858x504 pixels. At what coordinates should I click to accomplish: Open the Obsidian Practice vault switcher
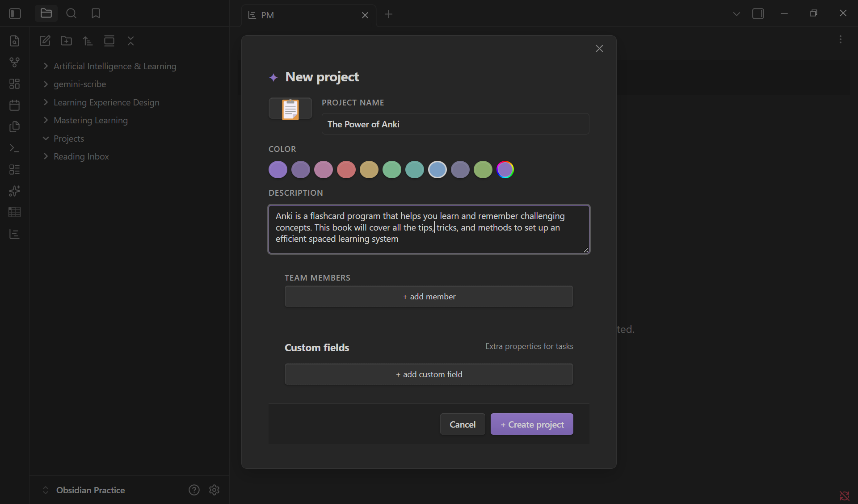(84, 490)
